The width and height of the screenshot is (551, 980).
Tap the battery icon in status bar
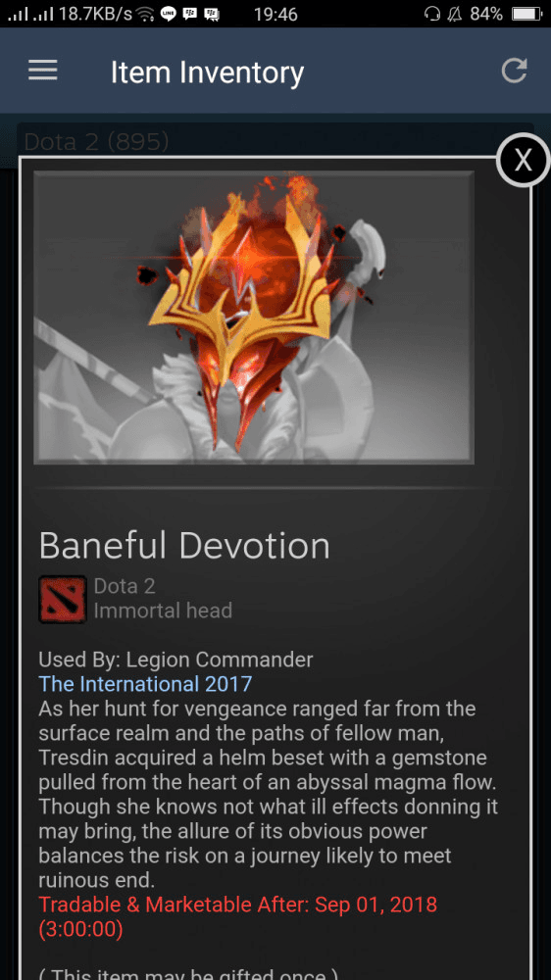click(526, 14)
